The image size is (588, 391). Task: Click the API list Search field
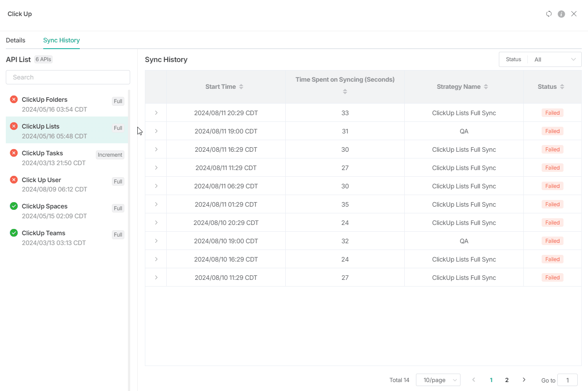[68, 77]
